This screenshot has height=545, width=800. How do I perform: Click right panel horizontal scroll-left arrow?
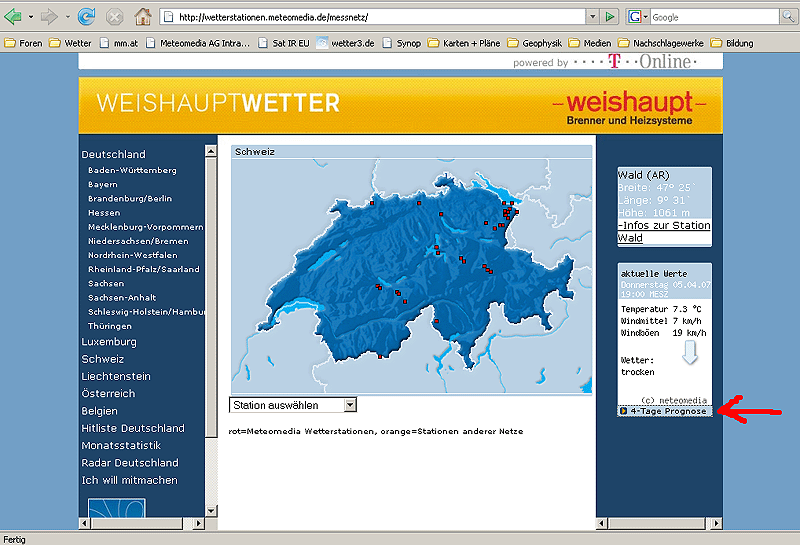[x=602, y=523]
